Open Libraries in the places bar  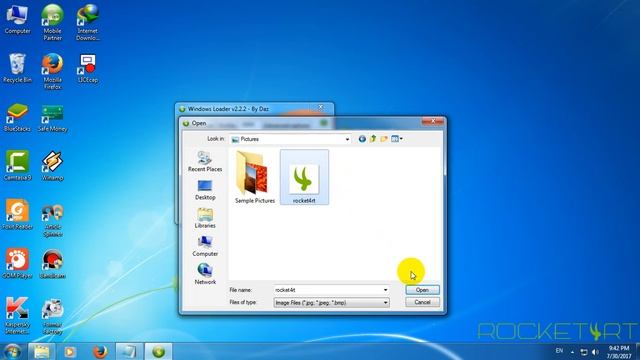tap(205, 218)
